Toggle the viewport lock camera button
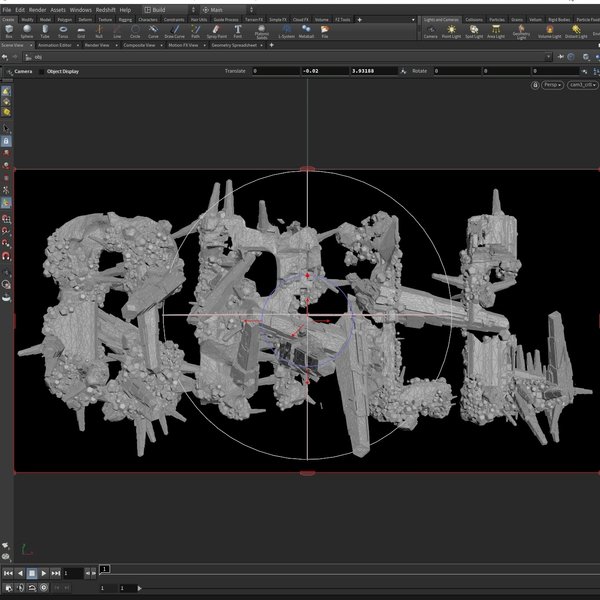The image size is (600, 600). 535,85
